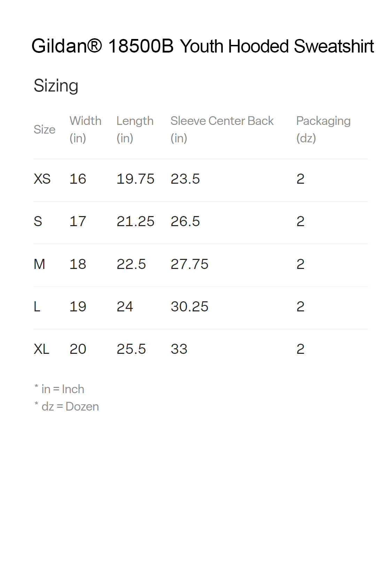Select the Packaging (dz) column header
Image resolution: width=382 pixels, height=588 pixels.
(x=323, y=129)
